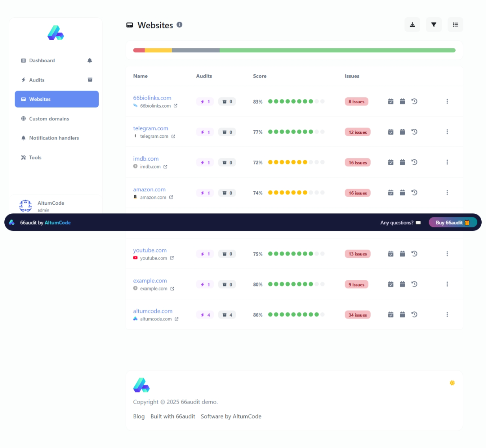Open the Custom domains menu item
Screen dimensions: 486x448
(x=49, y=118)
